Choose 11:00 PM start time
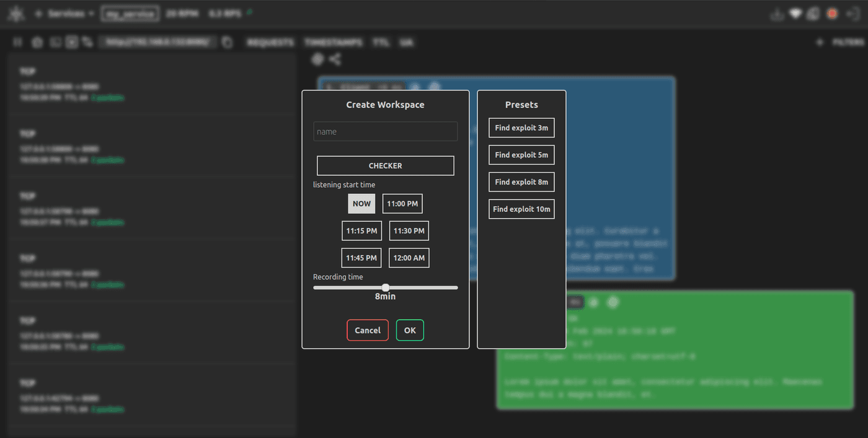The image size is (868, 438). coord(402,203)
